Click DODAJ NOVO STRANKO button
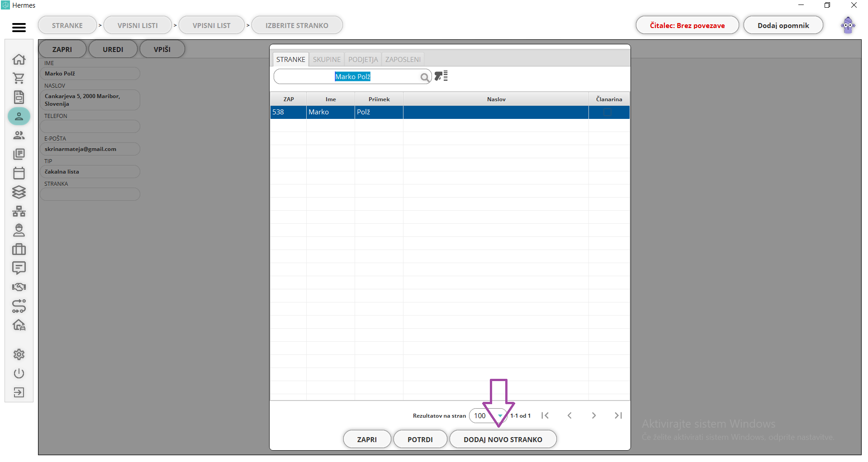868x462 pixels. (x=503, y=439)
